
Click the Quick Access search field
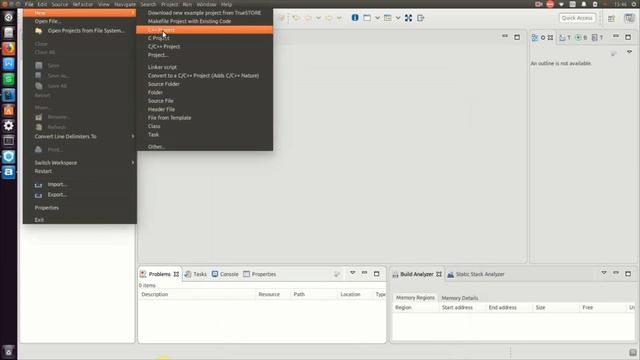(577, 18)
